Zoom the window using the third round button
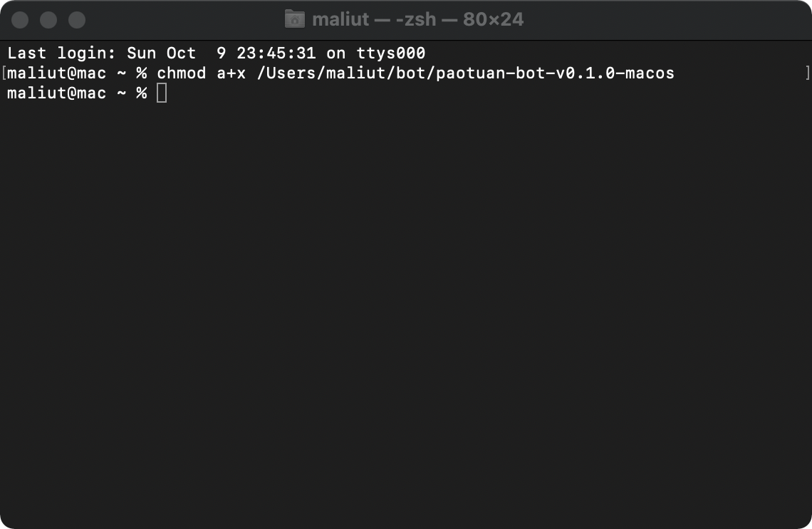 click(77, 20)
